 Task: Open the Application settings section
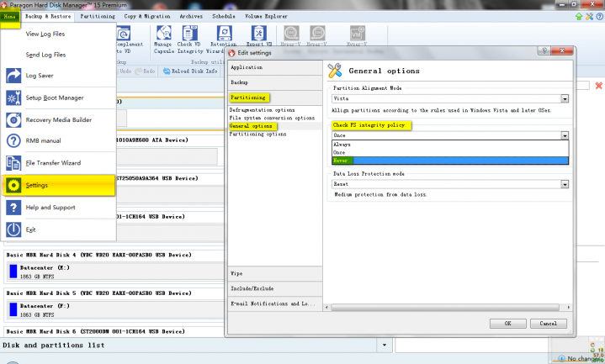274,67
